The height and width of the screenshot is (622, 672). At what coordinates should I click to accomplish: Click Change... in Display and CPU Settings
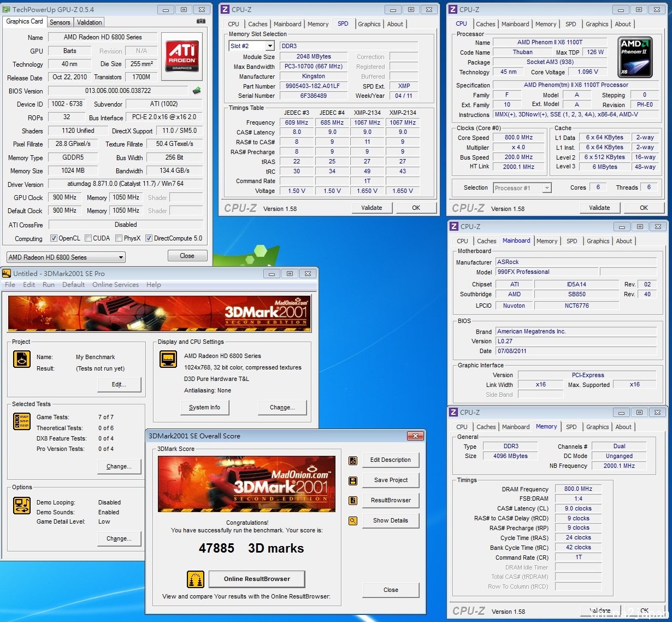coord(282,408)
